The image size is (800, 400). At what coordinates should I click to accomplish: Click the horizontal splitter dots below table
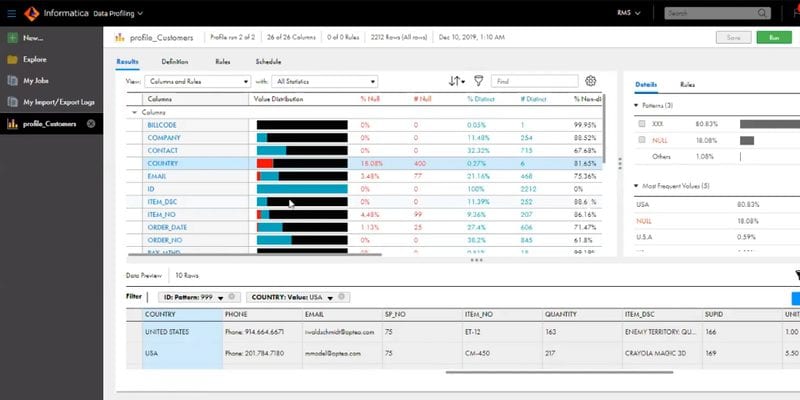(x=477, y=260)
